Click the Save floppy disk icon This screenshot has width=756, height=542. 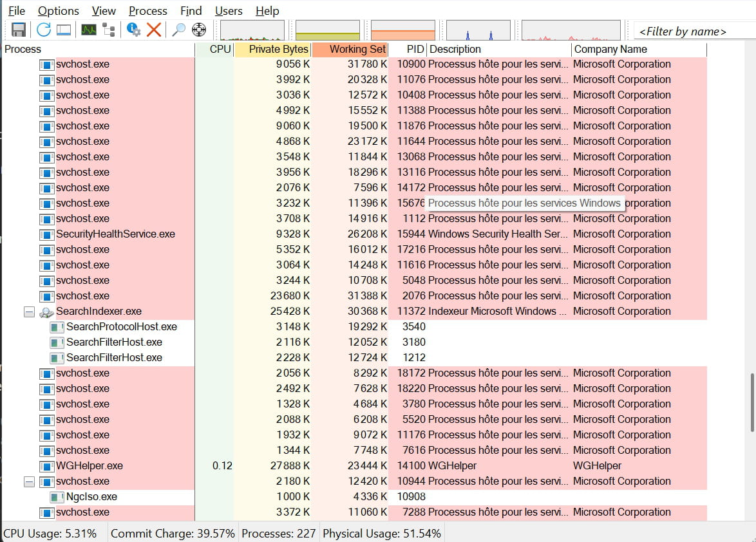click(18, 30)
